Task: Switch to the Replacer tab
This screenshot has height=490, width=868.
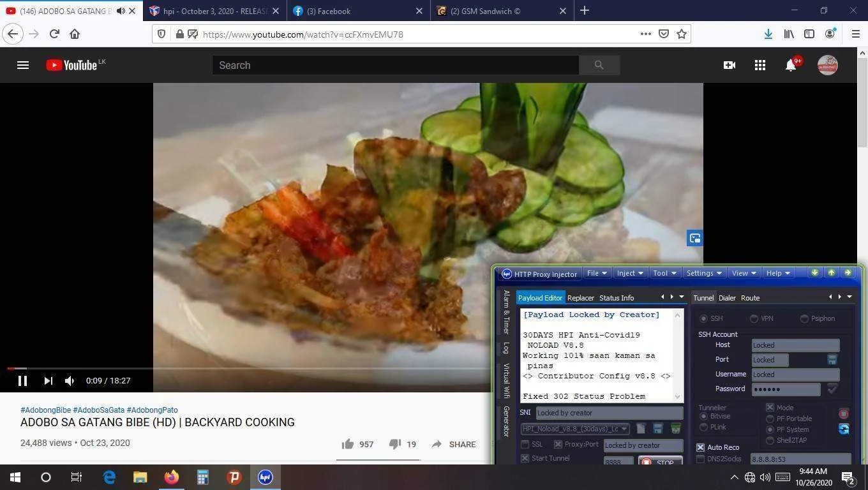Action: 581,298
